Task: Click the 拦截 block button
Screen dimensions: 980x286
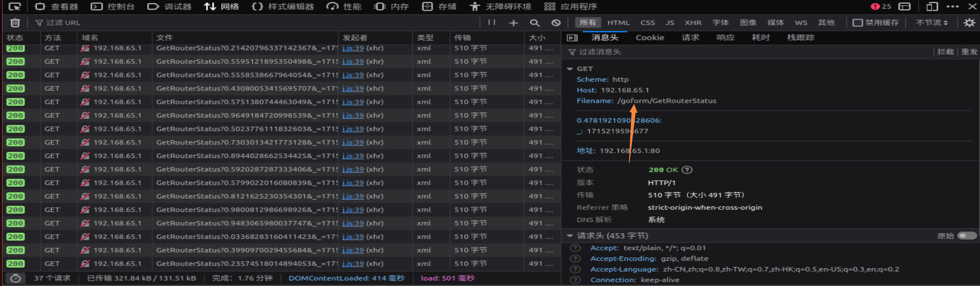Action: [x=945, y=52]
